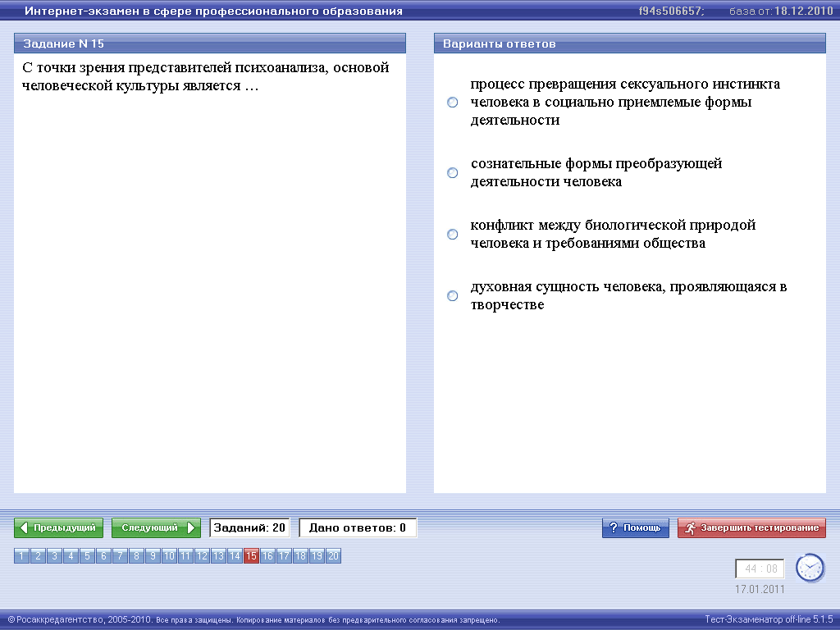Image resolution: width=840 pixels, height=630 pixels.
Task: Jump to question 2
Action: [x=38, y=556]
